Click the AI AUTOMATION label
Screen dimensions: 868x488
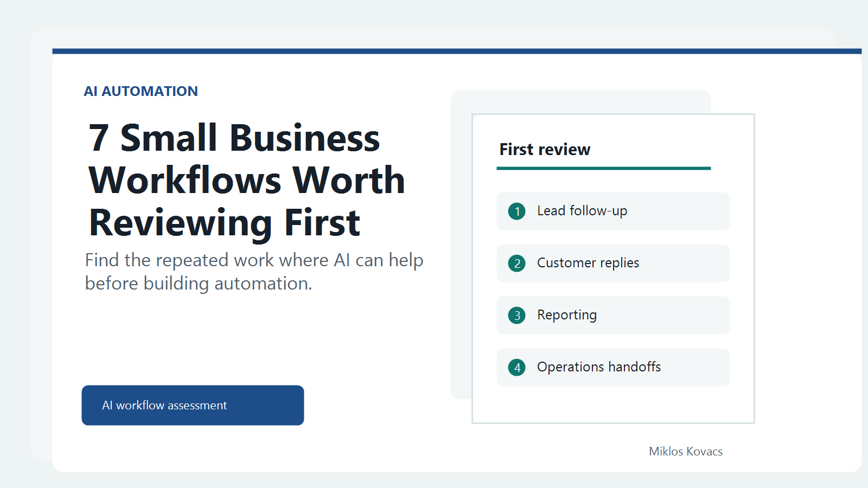pyautogui.click(x=141, y=91)
